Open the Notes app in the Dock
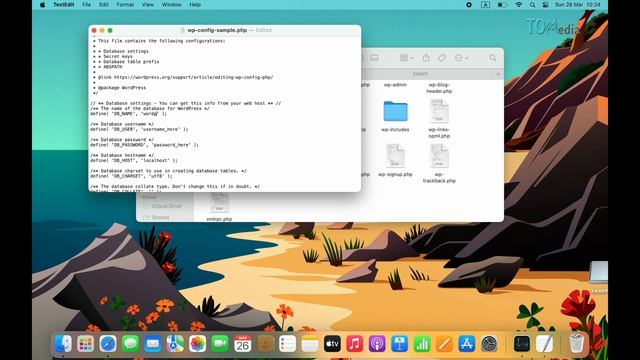 (310, 344)
